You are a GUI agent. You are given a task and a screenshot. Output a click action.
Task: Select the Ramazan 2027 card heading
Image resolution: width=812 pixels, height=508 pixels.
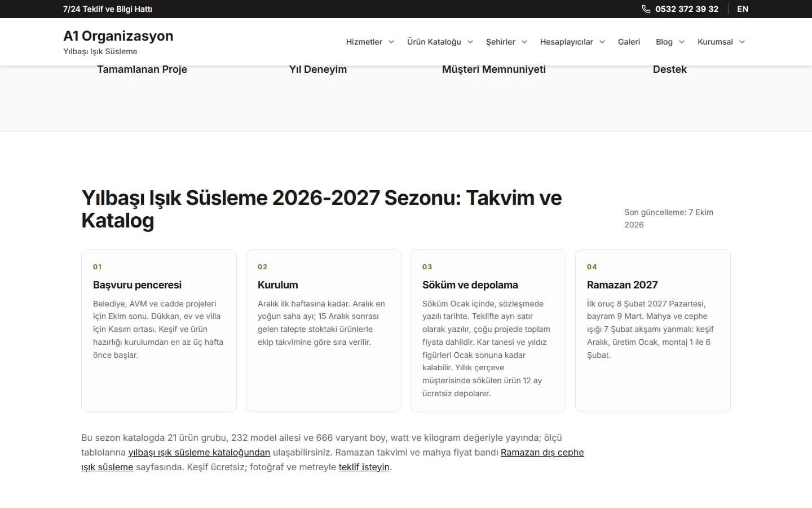click(623, 285)
